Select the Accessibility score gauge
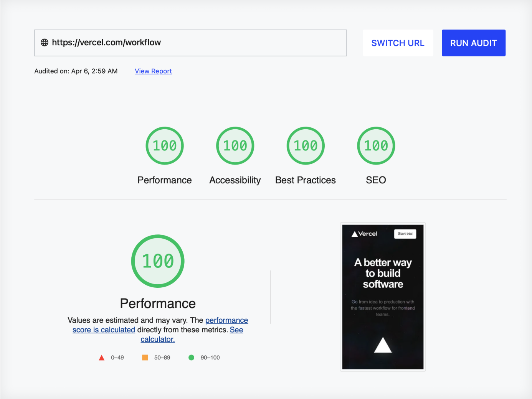Image resolution: width=532 pixels, height=399 pixels. [235, 146]
